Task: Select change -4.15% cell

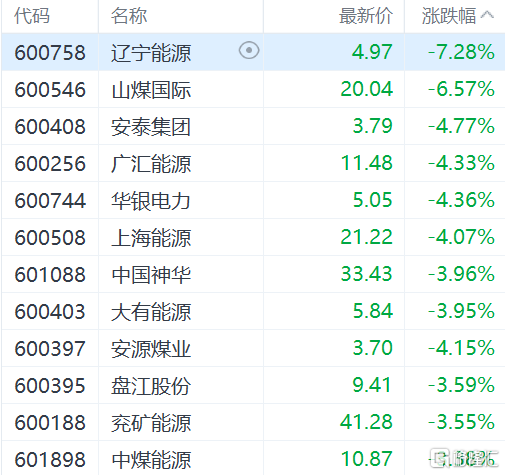Action: pyautogui.click(x=461, y=348)
